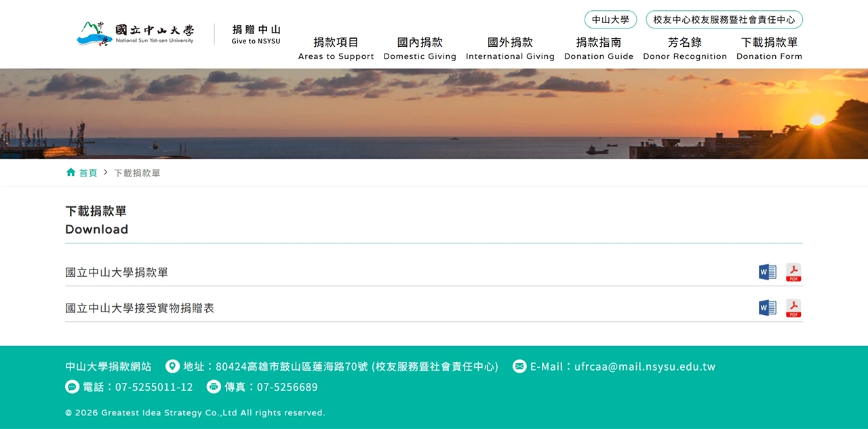Click the Greatest Idea Strategy copyright text
The width and height of the screenshot is (868, 429).
195,413
